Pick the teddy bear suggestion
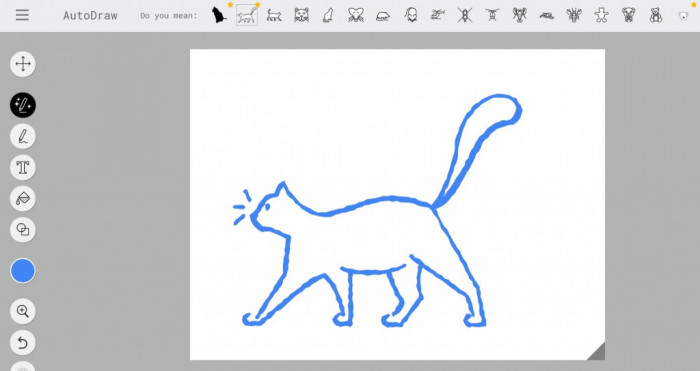Image resolution: width=700 pixels, height=371 pixels. tap(656, 16)
